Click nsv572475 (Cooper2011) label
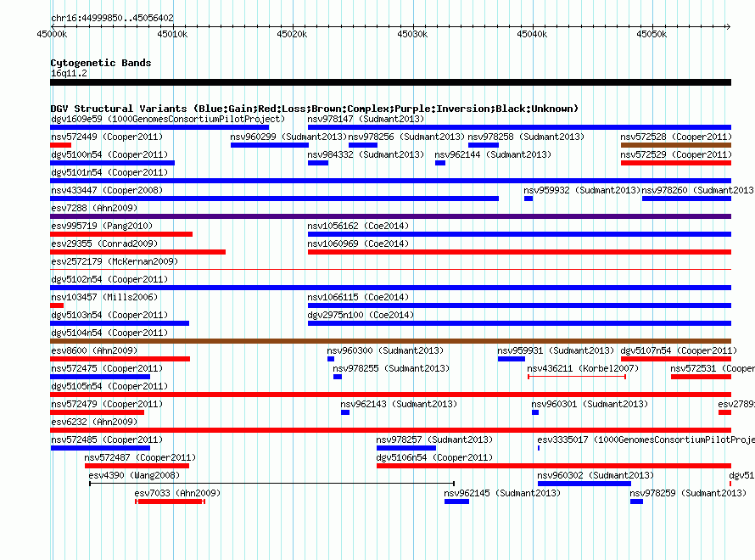Image resolution: width=755 pixels, height=560 pixels. tap(107, 368)
